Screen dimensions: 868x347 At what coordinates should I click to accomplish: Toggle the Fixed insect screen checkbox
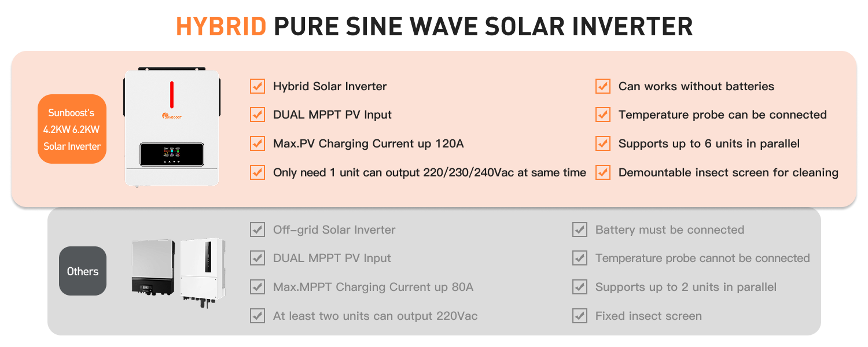[x=579, y=316]
